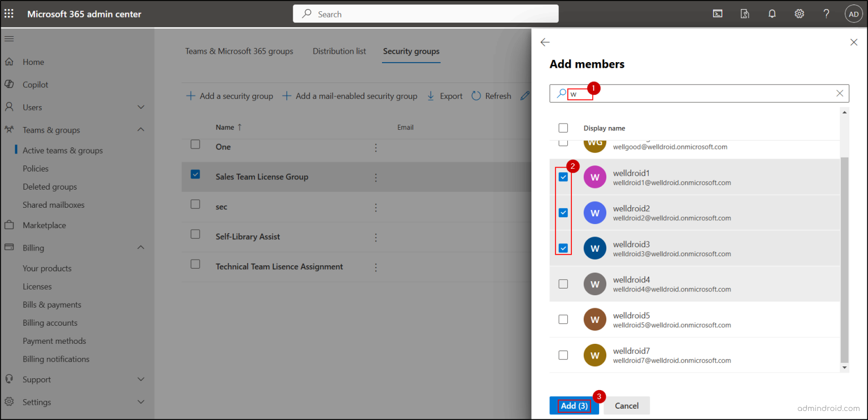
Task: Launch Cloud Shell from the top bar
Action: [718, 14]
